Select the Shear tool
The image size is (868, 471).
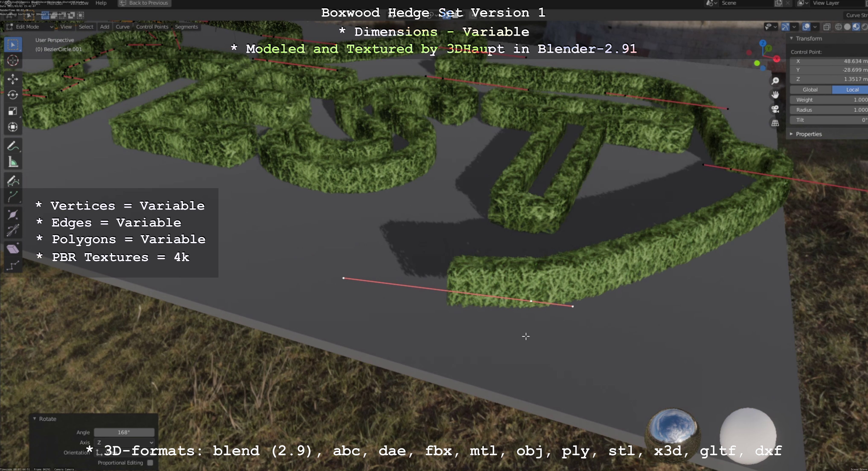tap(13, 249)
